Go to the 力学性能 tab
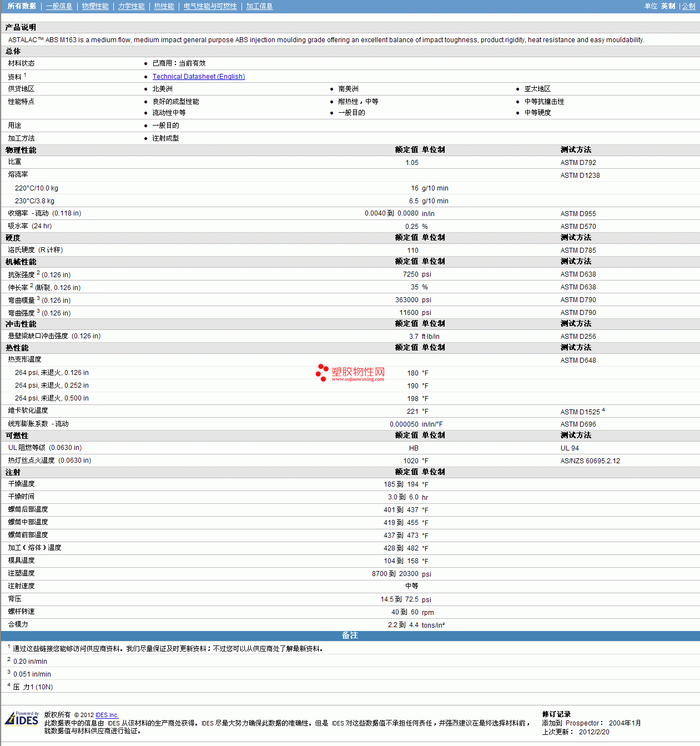This screenshot has height=746, width=700. 131,6
